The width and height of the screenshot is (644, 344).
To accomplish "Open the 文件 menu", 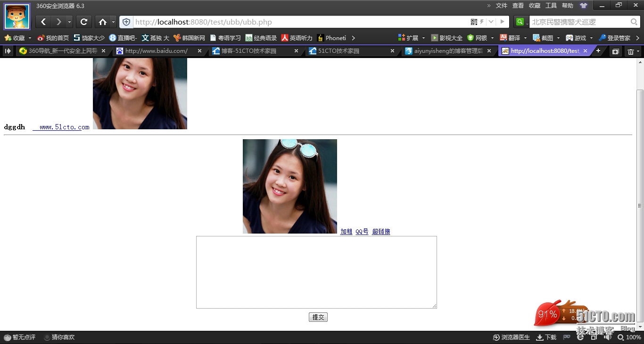I will pos(501,6).
